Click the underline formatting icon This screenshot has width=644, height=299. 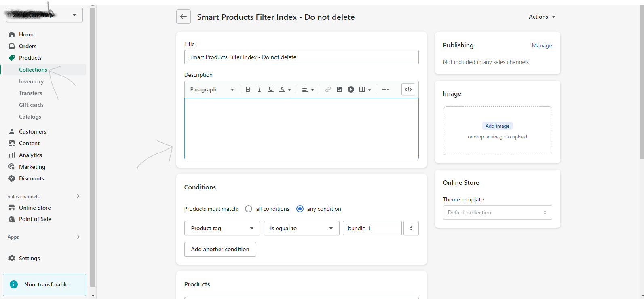[x=270, y=89]
